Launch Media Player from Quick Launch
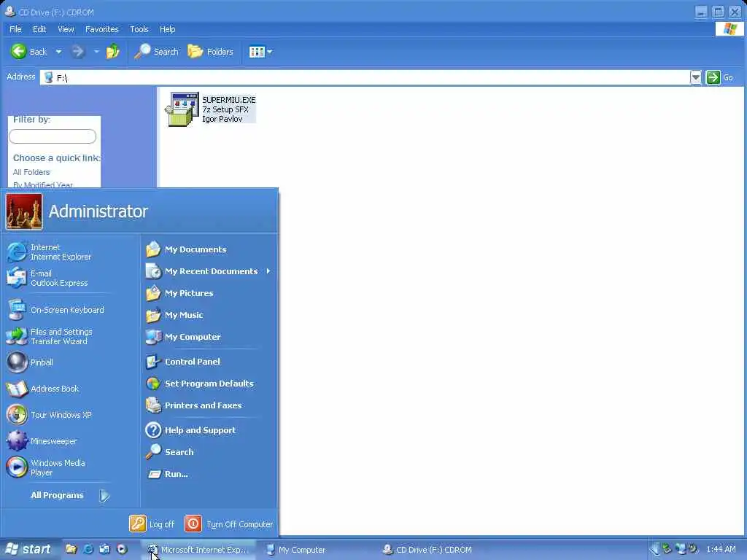Image resolution: width=747 pixels, height=560 pixels. pyautogui.click(x=122, y=549)
